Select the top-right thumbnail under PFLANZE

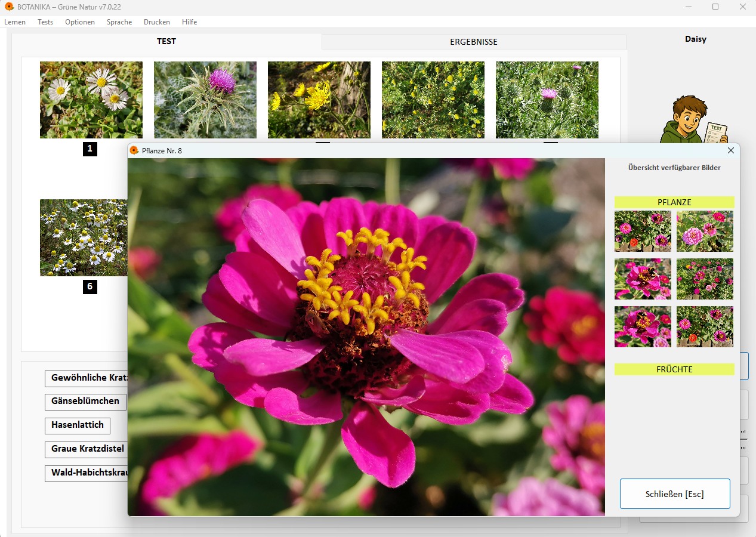pyautogui.click(x=705, y=231)
